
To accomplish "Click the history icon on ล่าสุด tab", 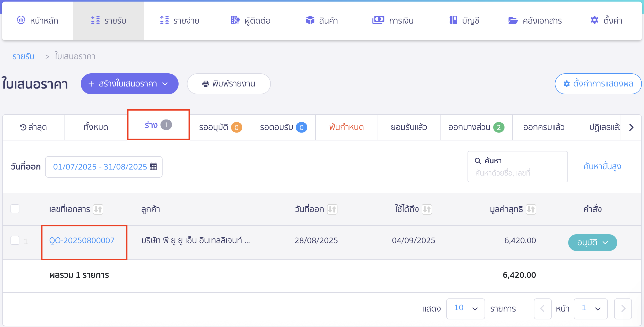I will click(x=23, y=127).
